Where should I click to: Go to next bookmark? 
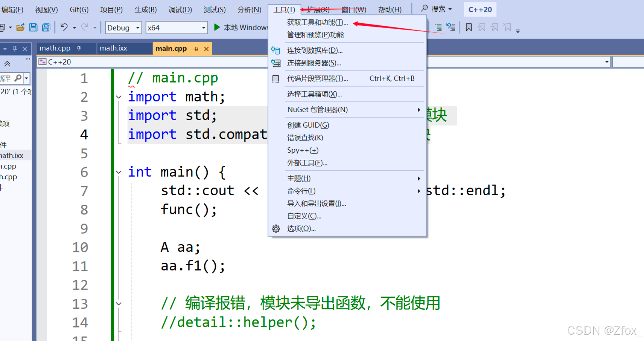click(494, 27)
